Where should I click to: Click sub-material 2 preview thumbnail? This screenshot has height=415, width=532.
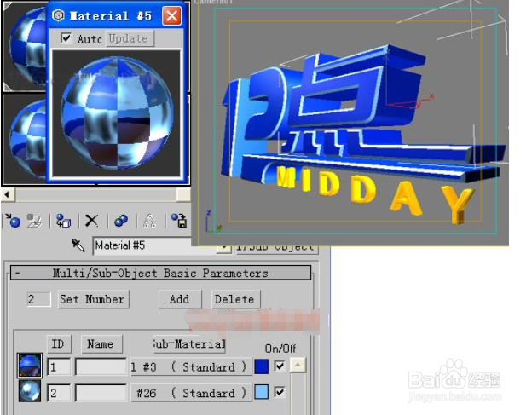click(30, 391)
